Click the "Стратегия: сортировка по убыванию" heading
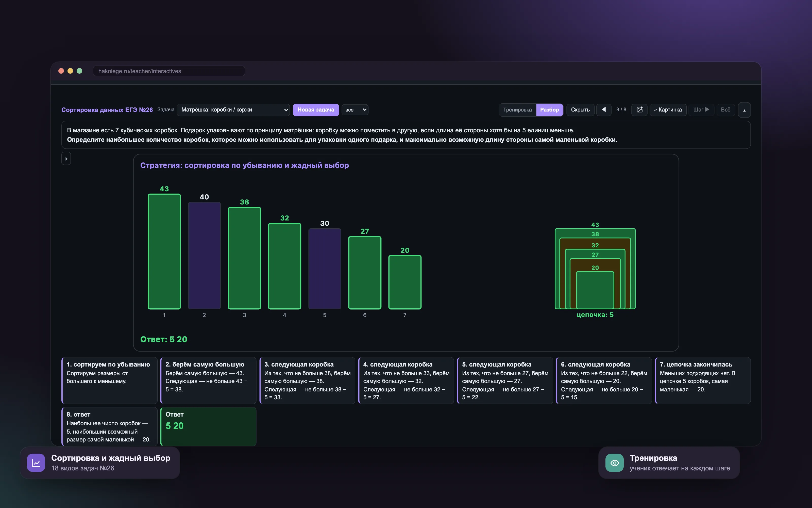Screen dimensions: 812x508 (244, 165)
